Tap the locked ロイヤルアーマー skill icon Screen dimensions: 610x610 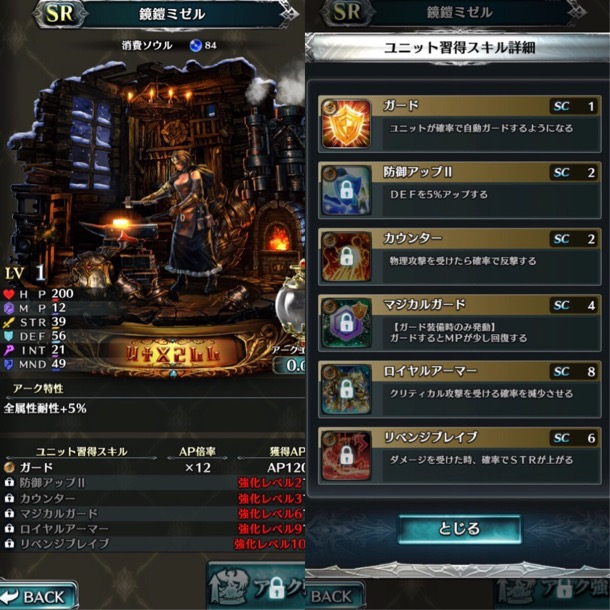coord(346,389)
